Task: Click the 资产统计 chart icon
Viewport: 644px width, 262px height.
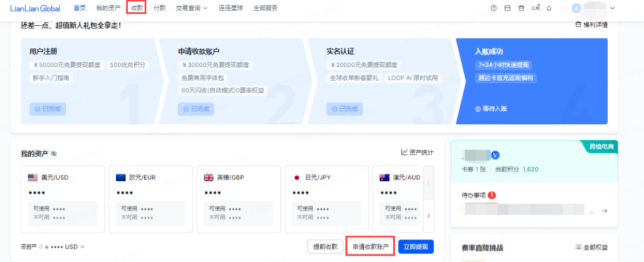Action: pyautogui.click(x=404, y=153)
